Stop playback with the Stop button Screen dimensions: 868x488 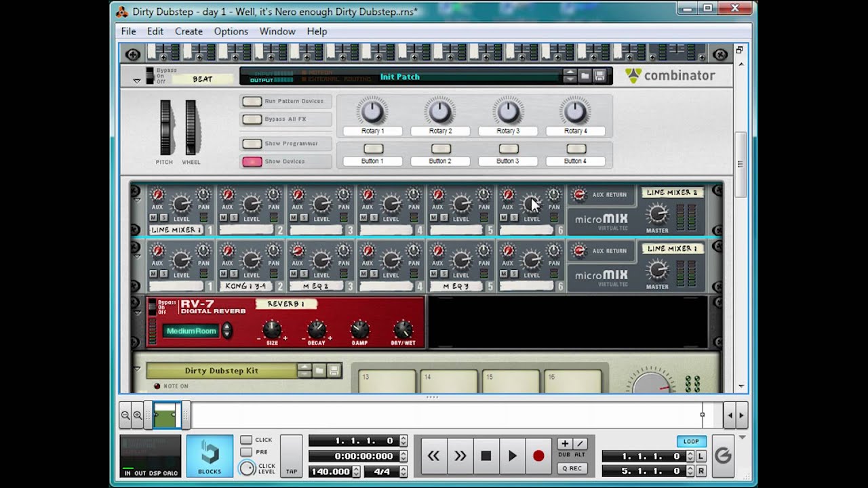click(x=486, y=456)
